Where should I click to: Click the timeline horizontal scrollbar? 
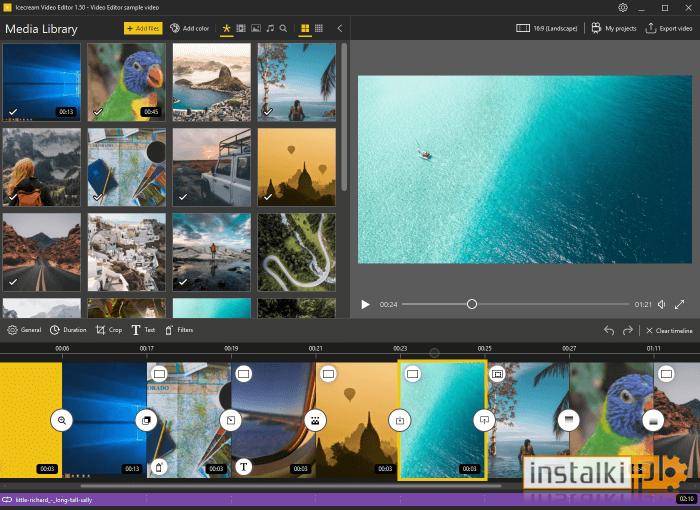point(291,486)
